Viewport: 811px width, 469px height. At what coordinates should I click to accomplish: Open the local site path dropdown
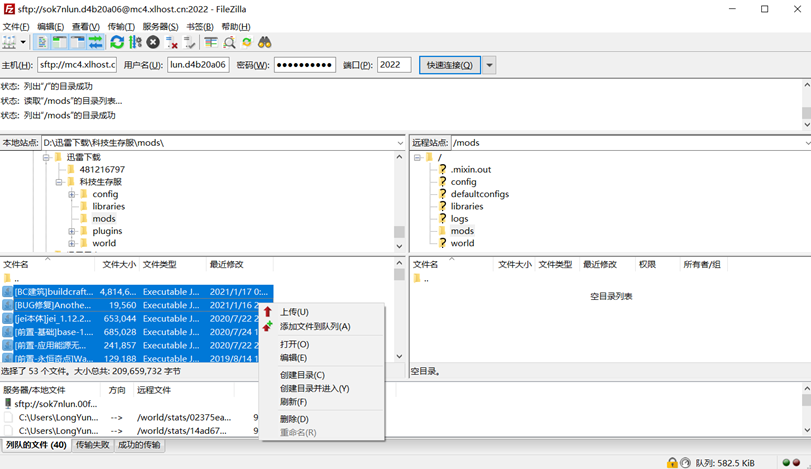(400, 143)
